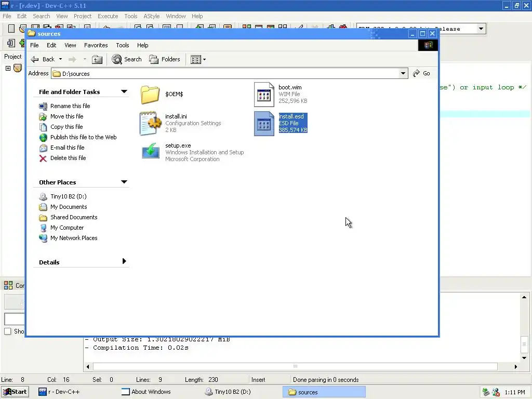The image size is (532, 399).
Task: Open Dev-C++ AStyle menu
Action: point(151,16)
